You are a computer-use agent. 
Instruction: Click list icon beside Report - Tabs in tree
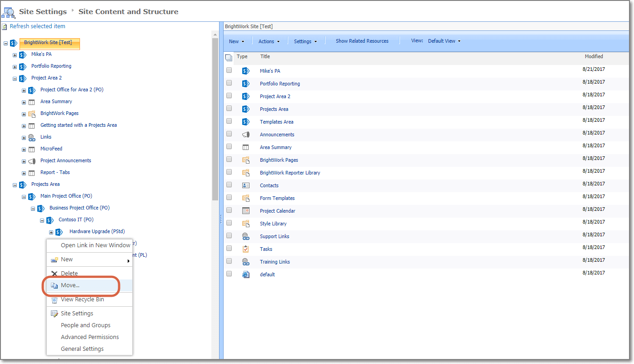click(32, 173)
